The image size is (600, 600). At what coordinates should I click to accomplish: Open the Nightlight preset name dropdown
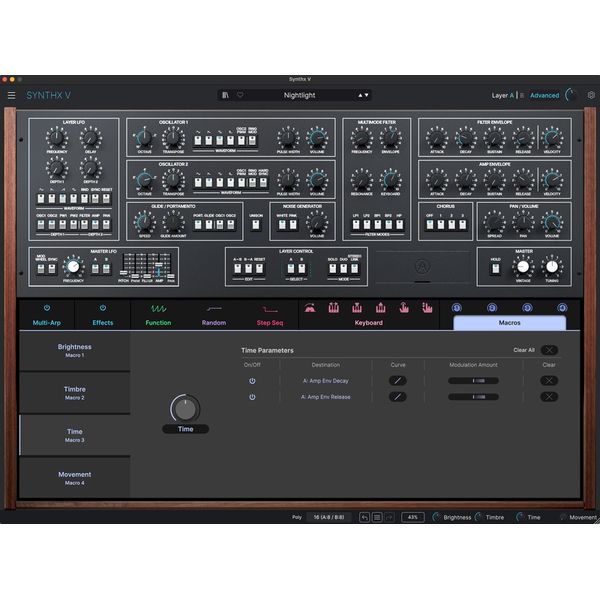click(300, 95)
